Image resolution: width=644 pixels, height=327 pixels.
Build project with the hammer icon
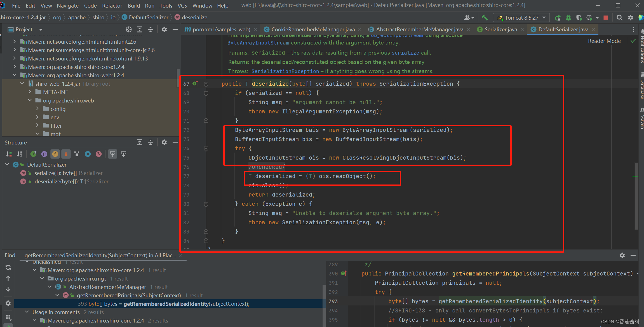(485, 18)
